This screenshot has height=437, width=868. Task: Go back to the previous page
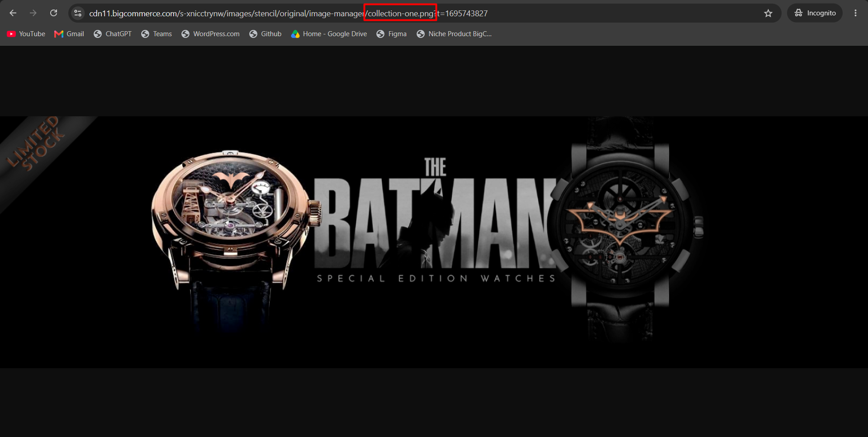click(13, 13)
